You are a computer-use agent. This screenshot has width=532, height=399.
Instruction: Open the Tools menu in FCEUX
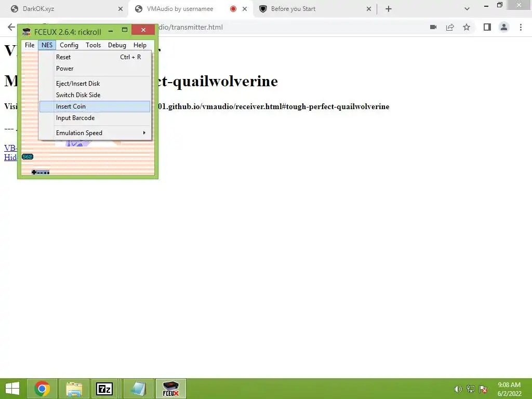[x=93, y=45]
